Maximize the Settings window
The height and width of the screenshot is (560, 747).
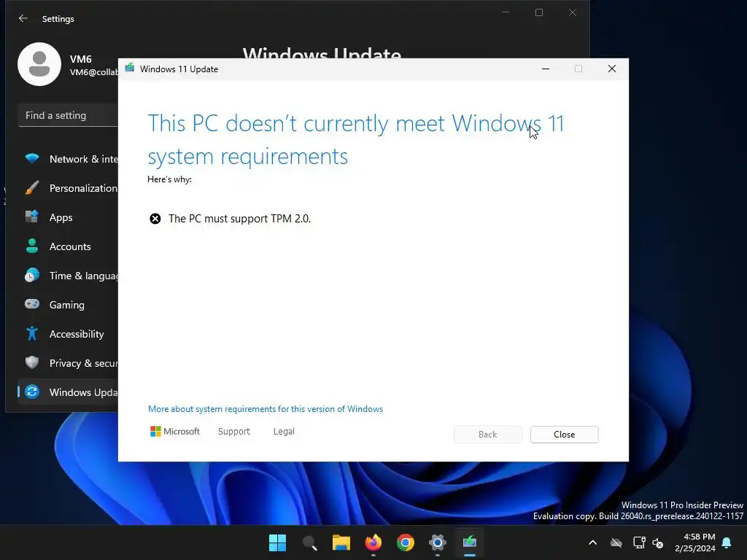[x=539, y=13]
